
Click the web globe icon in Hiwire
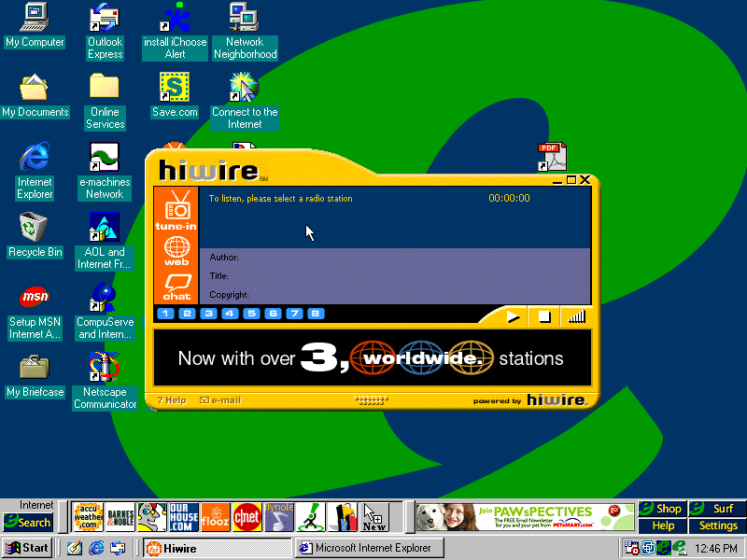(176, 251)
